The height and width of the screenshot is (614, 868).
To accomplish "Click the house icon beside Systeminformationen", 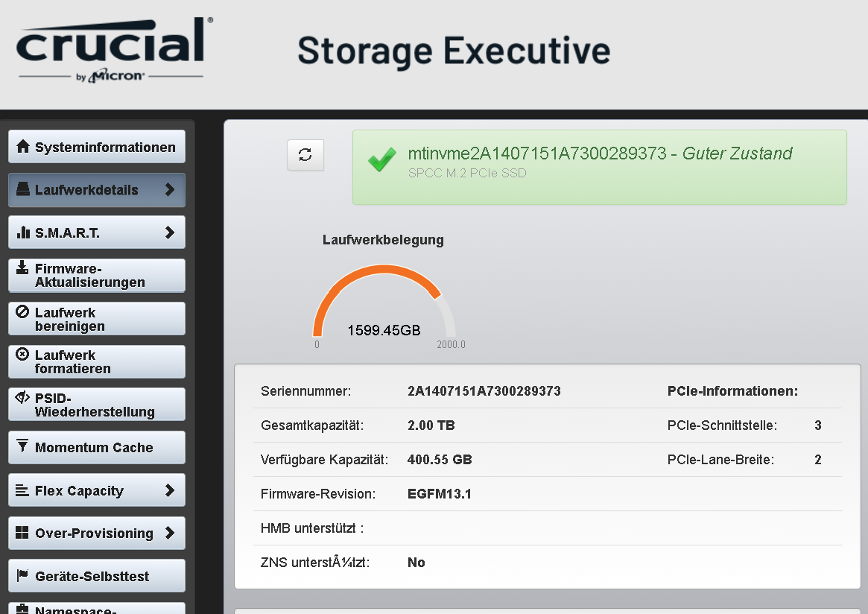I will 23,147.
